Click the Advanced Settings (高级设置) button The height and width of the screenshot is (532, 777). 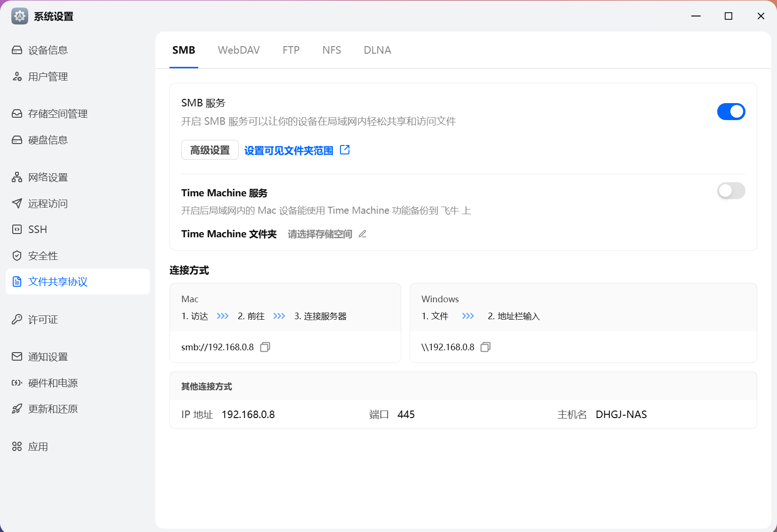(x=210, y=150)
